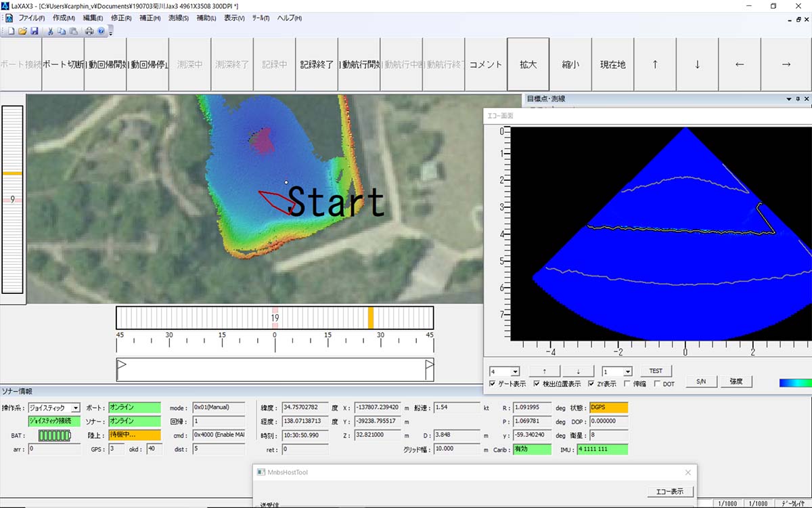This screenshot has height=508, width=812.
Task: Click the Print icon in toolbar
Action: coord(89,31)
